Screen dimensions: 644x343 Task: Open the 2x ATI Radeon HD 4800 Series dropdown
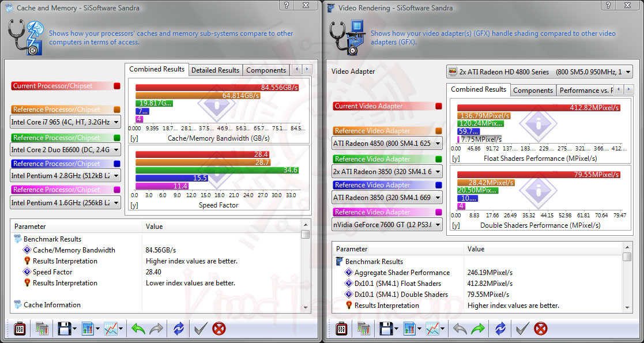click(540, 71)
